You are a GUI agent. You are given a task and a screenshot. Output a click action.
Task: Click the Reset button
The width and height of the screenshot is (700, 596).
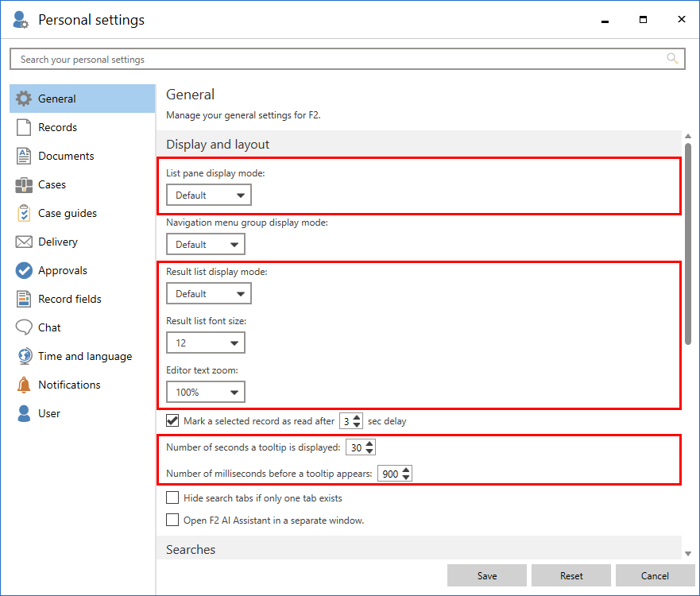coord(571,575)
